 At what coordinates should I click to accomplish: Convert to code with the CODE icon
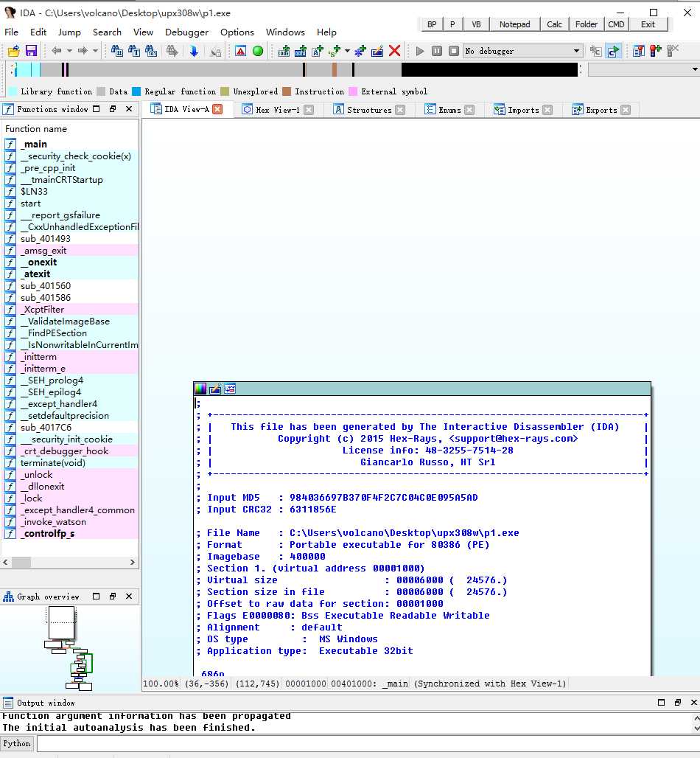tap(284, 51)
